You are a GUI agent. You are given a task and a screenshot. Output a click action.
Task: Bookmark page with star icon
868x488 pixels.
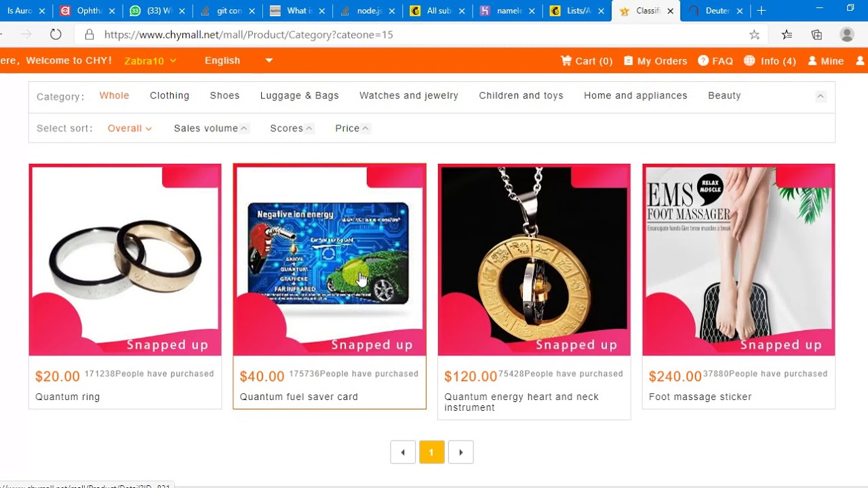pos(754,35)
